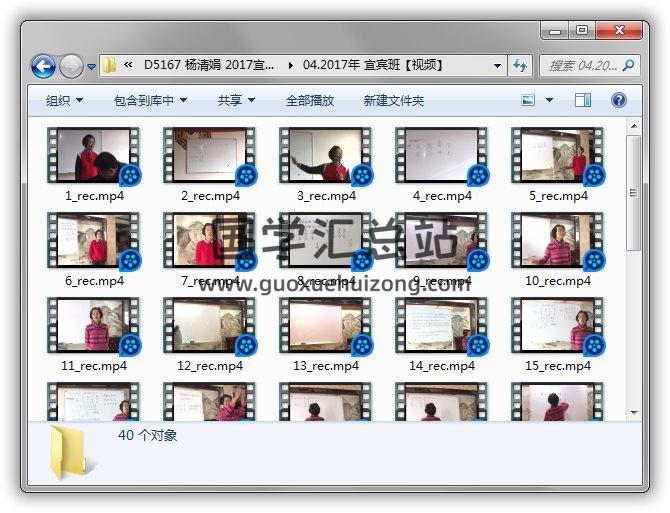Toggle the preview pane button
The height and width of the screenshot is (513, 670).
pos(583,100)
